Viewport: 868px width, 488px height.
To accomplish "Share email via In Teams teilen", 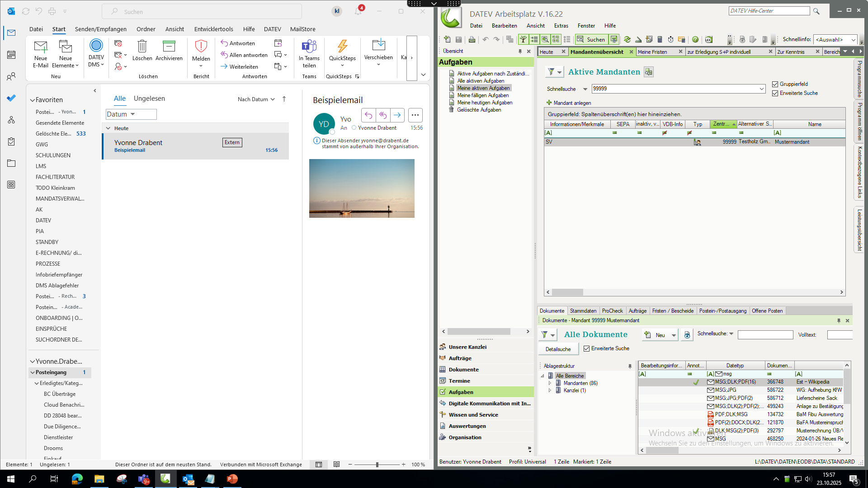I will tap(309, 46).
